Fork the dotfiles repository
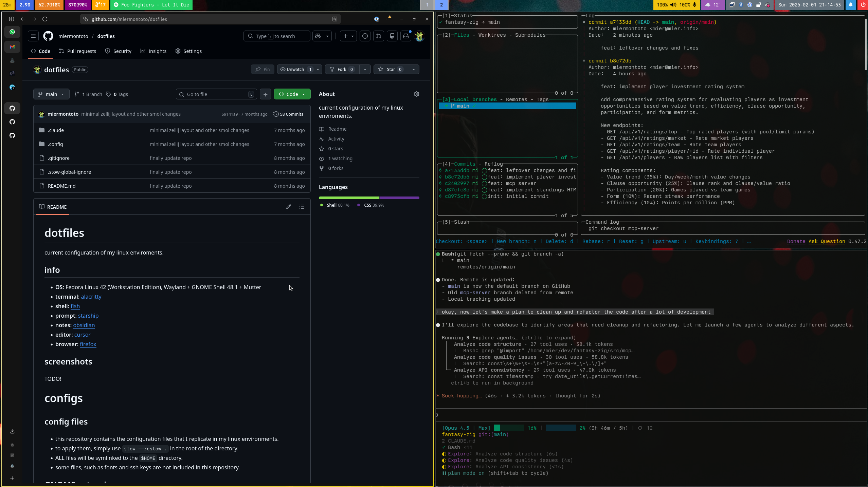Viewport: 868px width, 487px height. [x=342, y=69]
